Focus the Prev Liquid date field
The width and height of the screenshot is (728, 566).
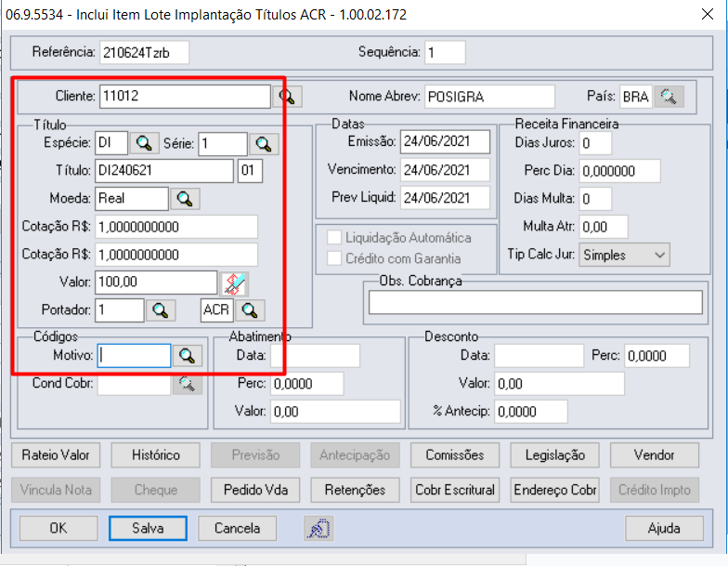pos(445,198)
